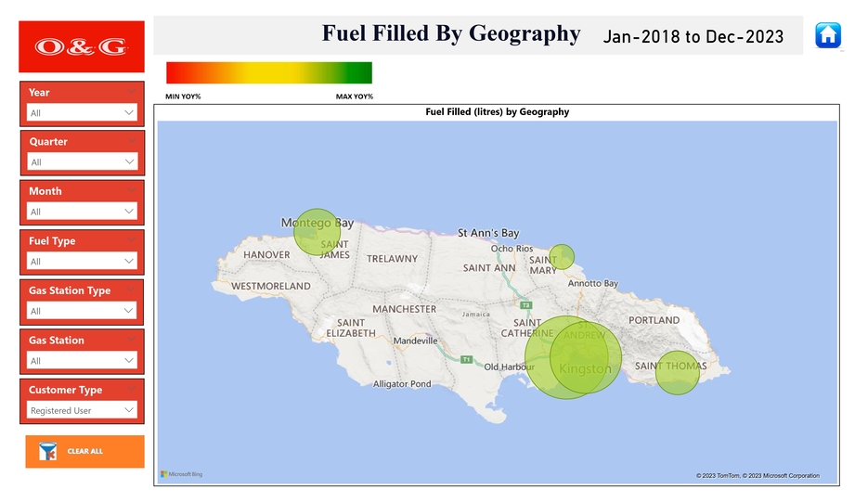The width and height of the screenshot is (868, 502).
Task: Click the Microsoft Bing logo on map
Action: (x=181, y=474)
